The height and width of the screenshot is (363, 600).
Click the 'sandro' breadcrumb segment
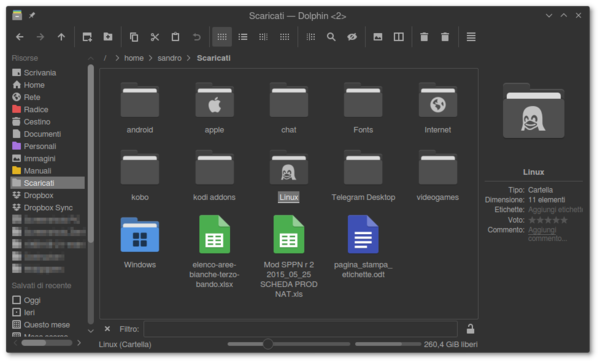[170, 58]
